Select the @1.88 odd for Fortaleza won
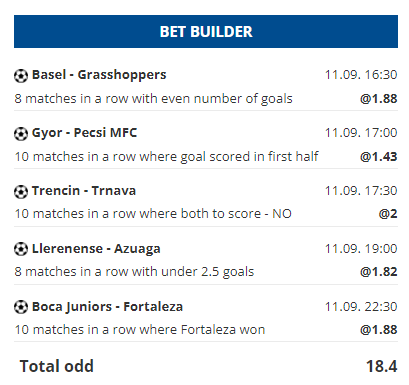The width and height of the screenshot is (409, 385). 379,330
